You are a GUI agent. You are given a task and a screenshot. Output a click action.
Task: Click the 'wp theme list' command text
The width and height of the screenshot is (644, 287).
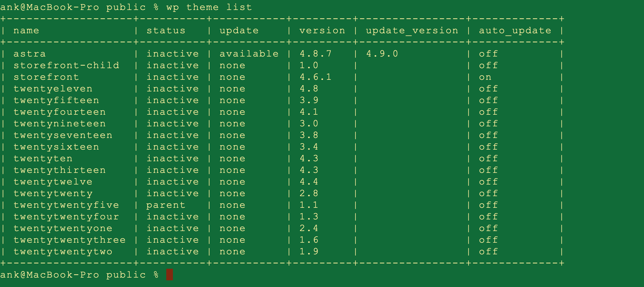pos(209,7)
